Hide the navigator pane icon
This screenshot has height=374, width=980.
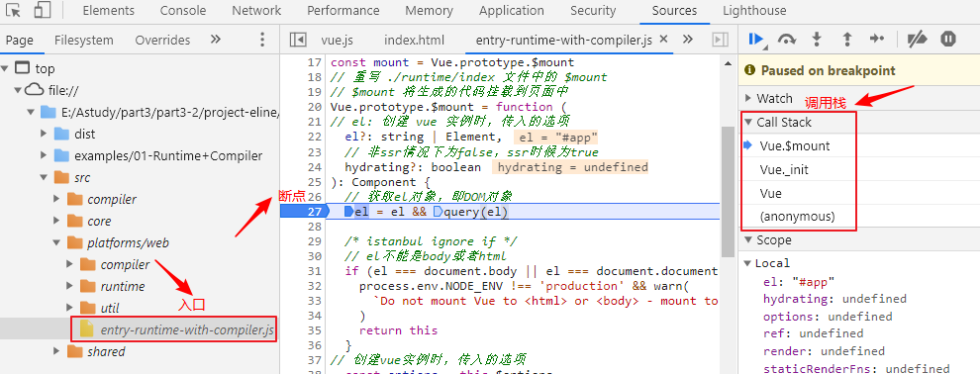pyautogui.click(x=298, y=40)
